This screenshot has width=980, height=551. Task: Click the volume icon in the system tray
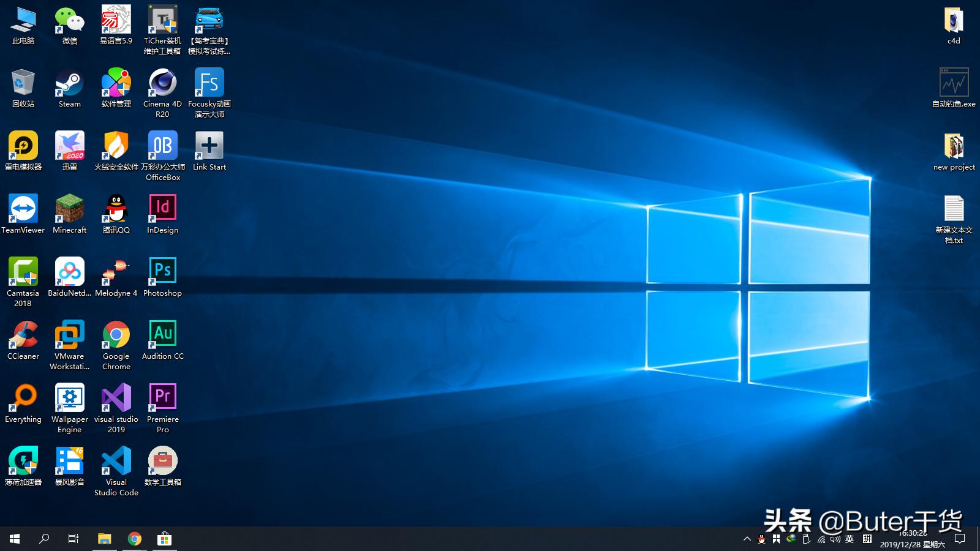pos(834,539)
